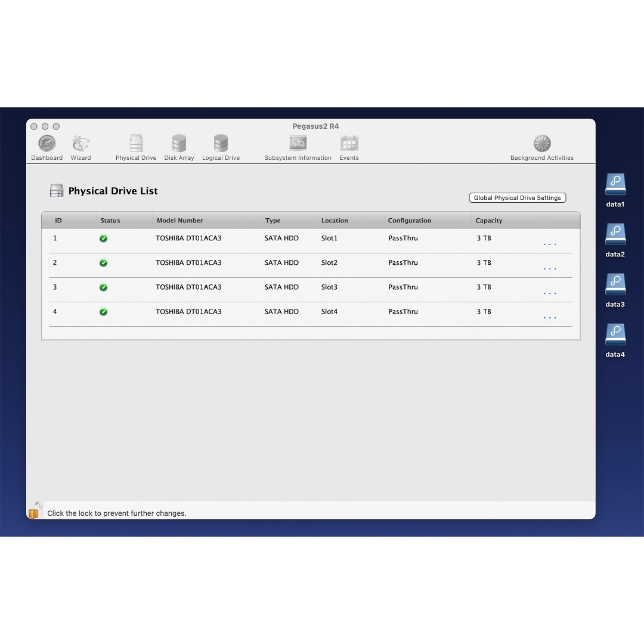Select data3 desktop volume icon
This screenshot has width=644, height=644.
(x=615, y=284)
